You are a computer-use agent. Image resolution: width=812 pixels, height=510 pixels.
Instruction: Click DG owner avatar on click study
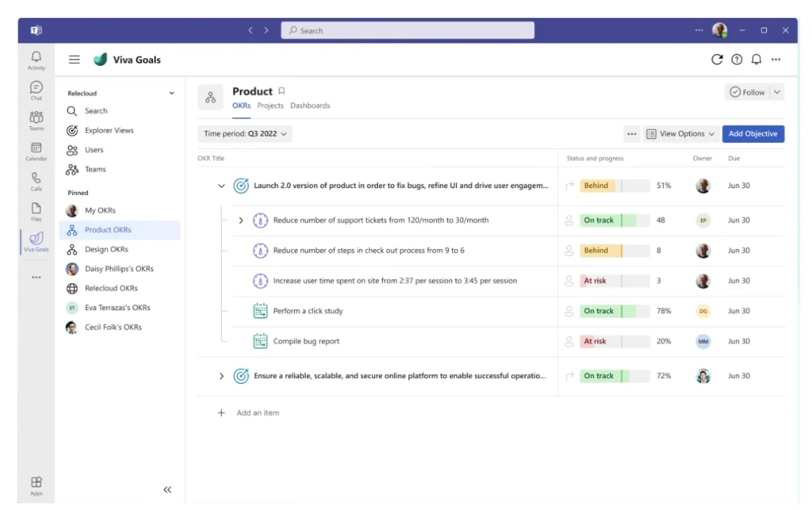[702, 311]
